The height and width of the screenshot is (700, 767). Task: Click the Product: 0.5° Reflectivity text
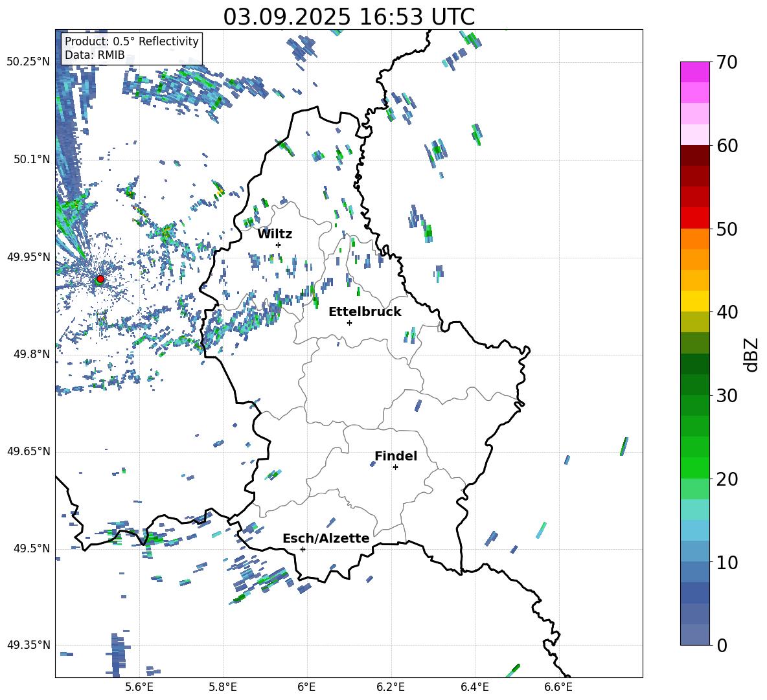[132, 41]
